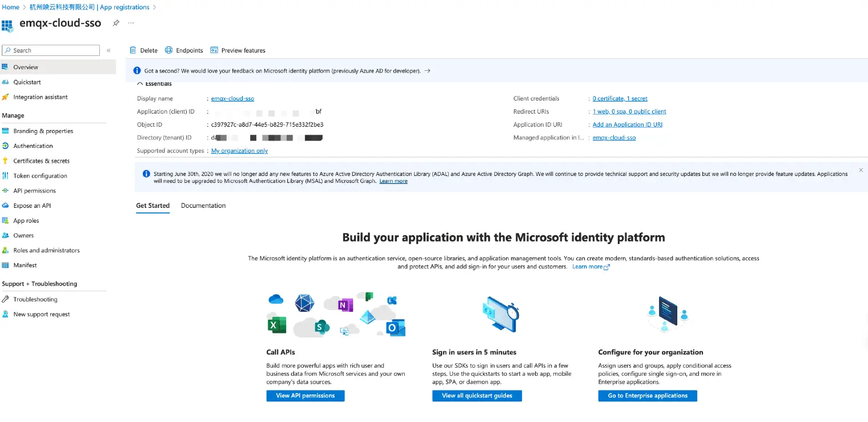
Task: Click the Authentication icon in sidebar
Action: (5, 146)
